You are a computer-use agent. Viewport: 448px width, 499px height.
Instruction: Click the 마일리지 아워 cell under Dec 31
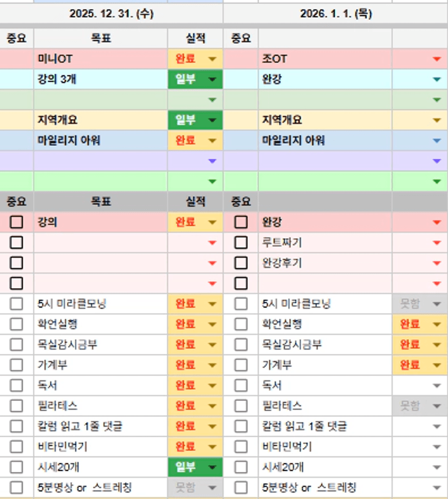click(x=100, y=140)
